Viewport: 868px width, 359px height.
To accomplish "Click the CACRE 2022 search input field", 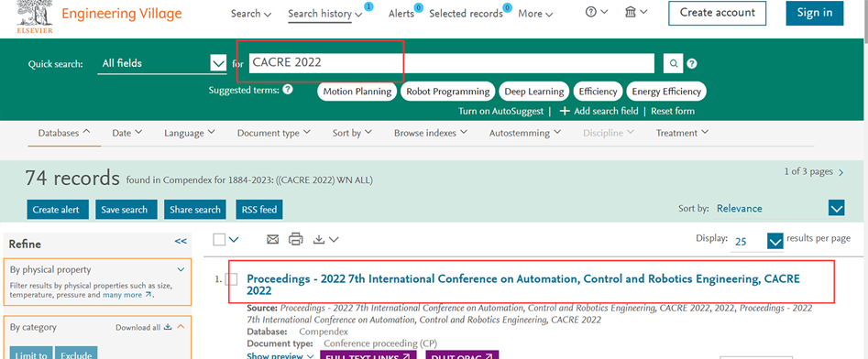I will coord(452,63).
